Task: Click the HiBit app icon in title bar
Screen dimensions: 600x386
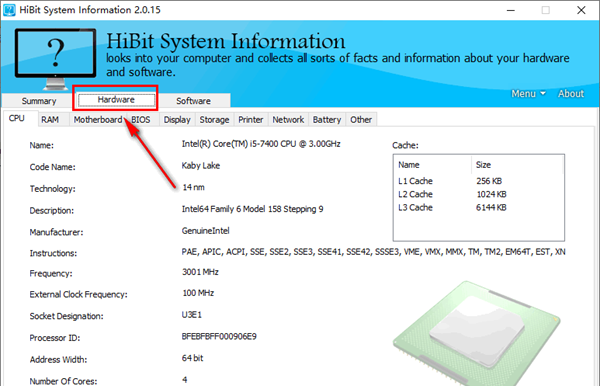Action: pos(9,10)
